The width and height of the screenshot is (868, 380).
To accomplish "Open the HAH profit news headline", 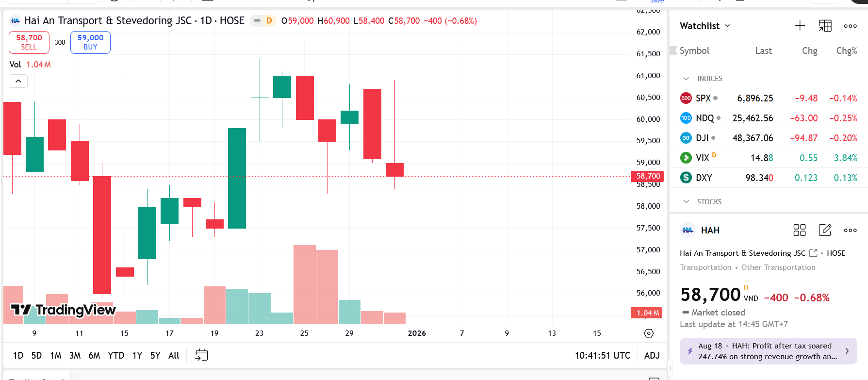I will click(x=768, y=351).
